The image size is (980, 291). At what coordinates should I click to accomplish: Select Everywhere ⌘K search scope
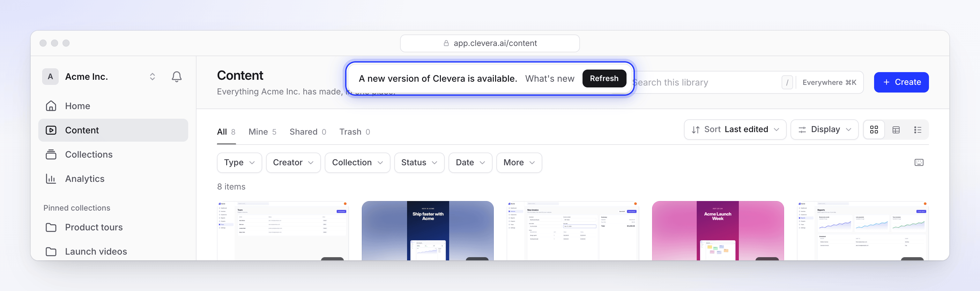[x=829, y=83]
